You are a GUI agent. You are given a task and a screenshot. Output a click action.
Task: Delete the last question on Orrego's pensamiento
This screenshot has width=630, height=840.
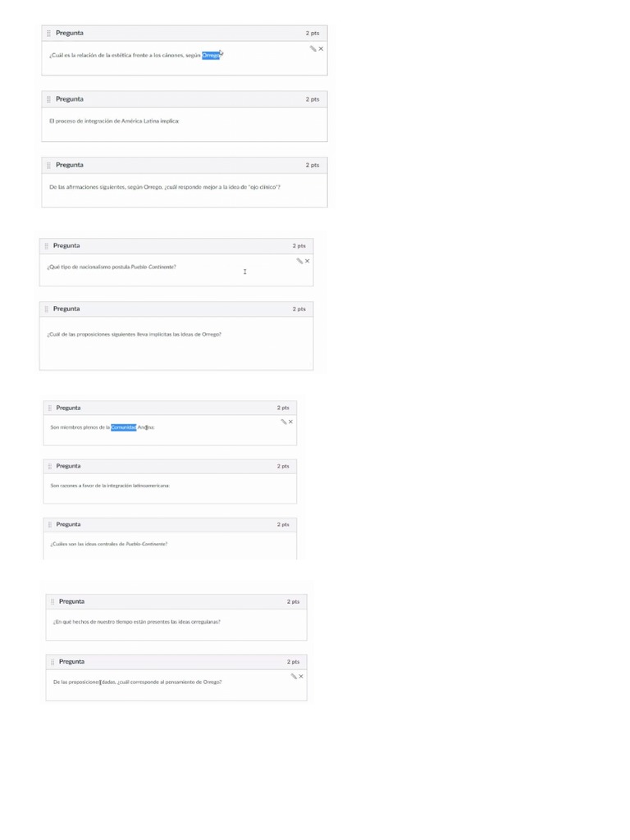pos(301,676)
